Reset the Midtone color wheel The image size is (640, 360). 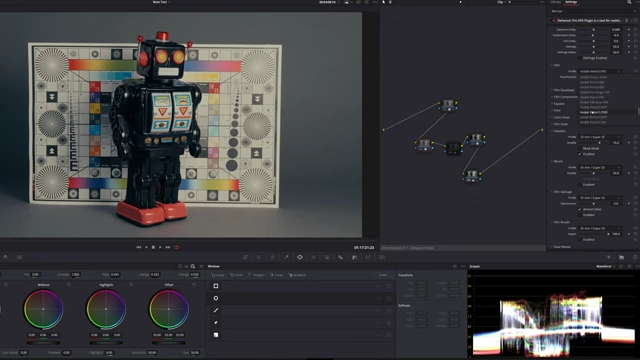click(69, 284)
